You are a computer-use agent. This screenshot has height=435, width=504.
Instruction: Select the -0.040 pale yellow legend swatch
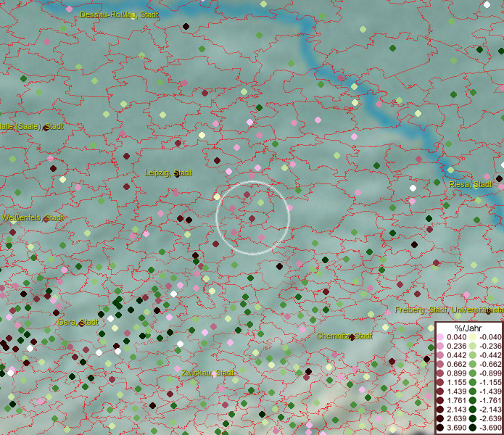point(473,337)
